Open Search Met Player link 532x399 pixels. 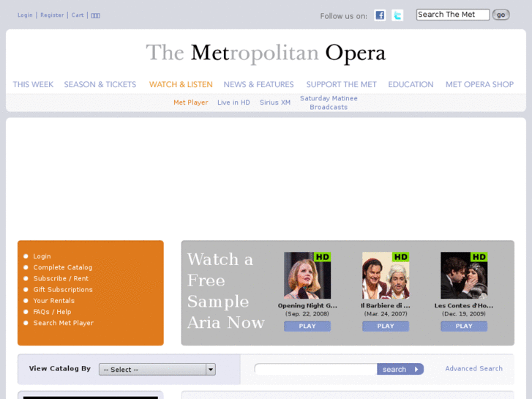[x=64, y=323]
